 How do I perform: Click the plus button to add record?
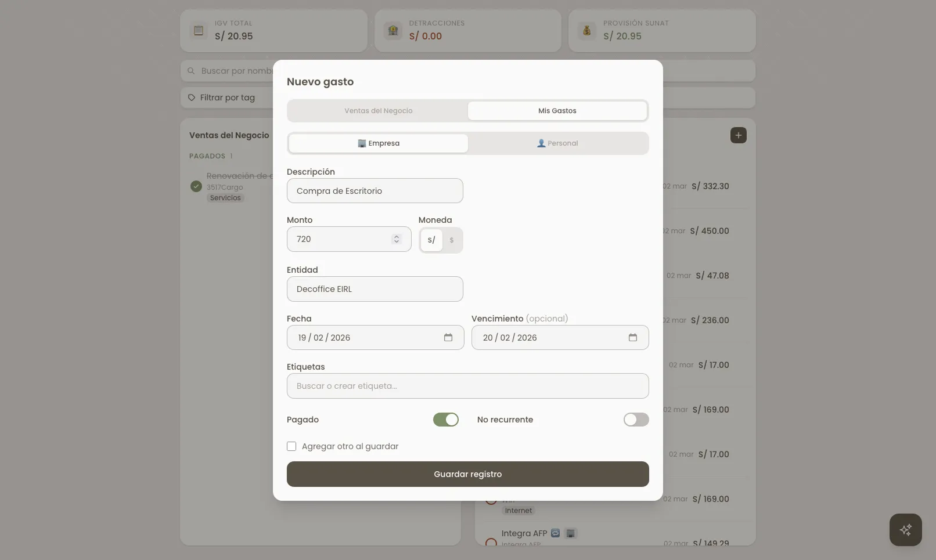point(738,135)
